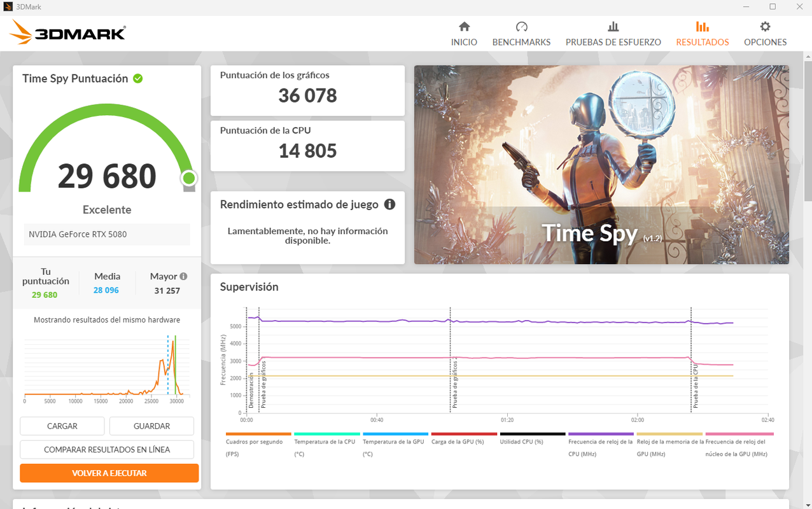Click the Demostración marker in chart

point(251,390)
